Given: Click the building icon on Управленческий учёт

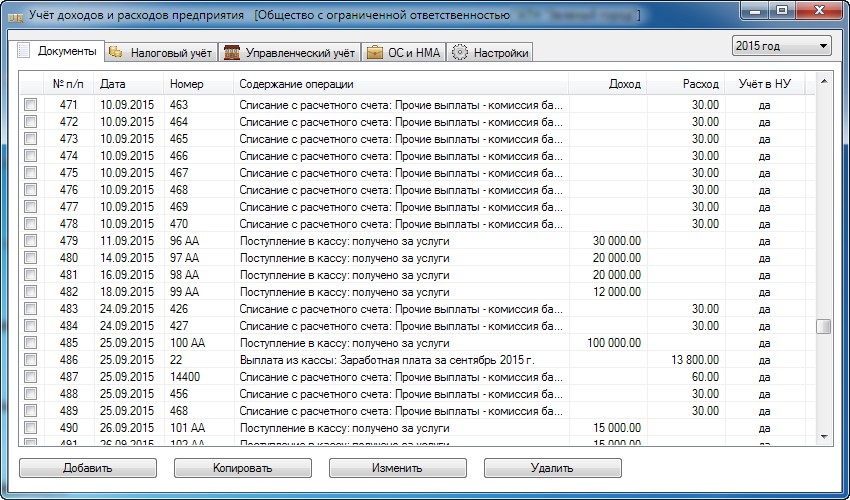Looking at the screenshot, I should [231, 53].
